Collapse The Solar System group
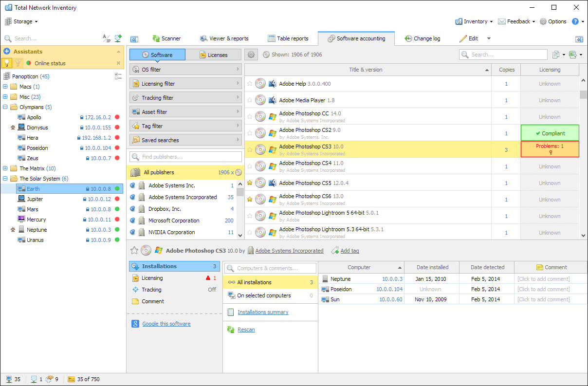The height and width of the screenshot is (386, 588). (4, 178)
